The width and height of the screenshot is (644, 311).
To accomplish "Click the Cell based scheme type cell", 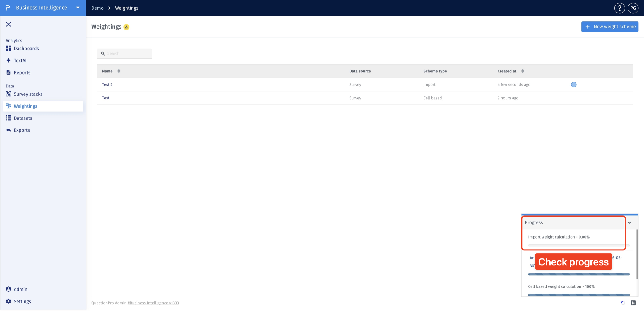I will (432, 98).
